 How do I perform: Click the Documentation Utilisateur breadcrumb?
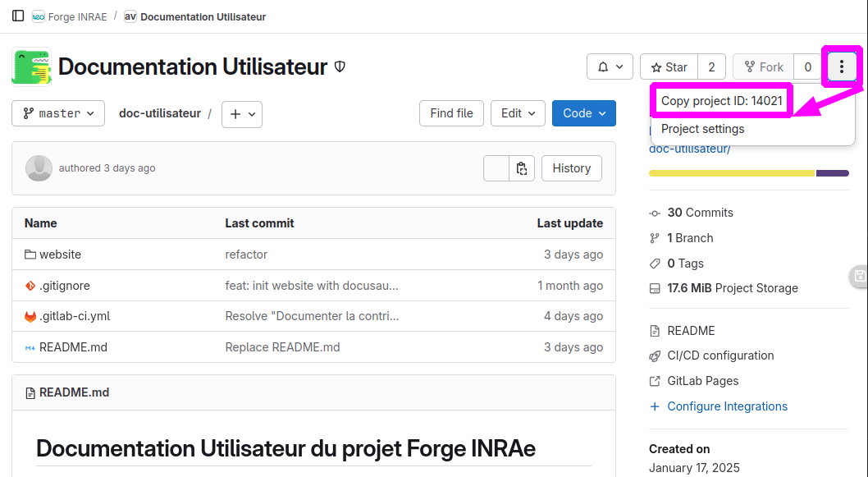203,16
